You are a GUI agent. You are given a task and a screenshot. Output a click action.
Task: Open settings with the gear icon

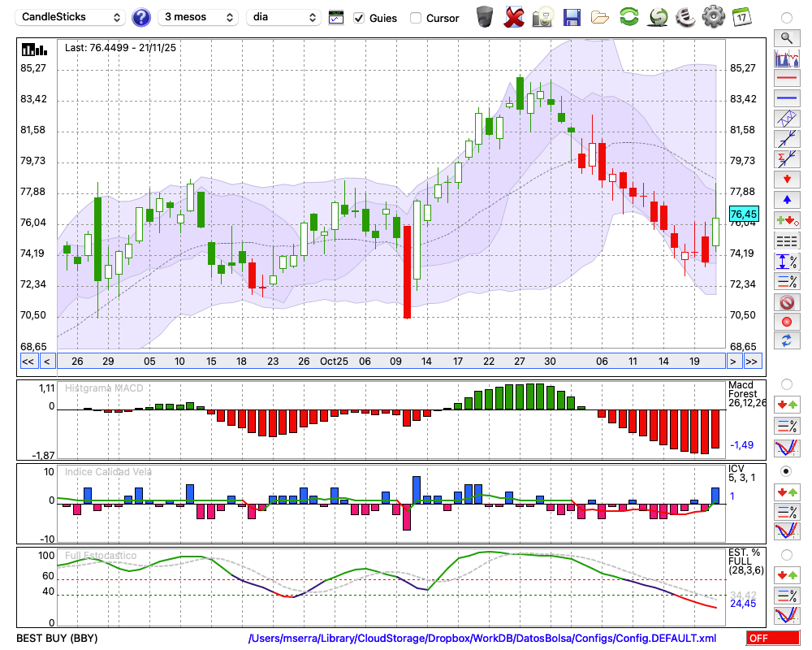point(713,16)
